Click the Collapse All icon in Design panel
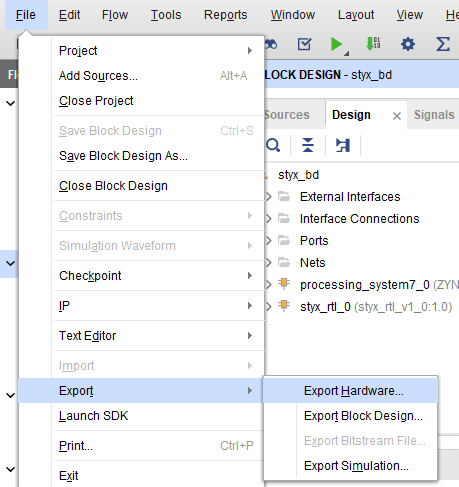Image resolution: width=459 pixels, height=487 pixels. click(308, 145)
